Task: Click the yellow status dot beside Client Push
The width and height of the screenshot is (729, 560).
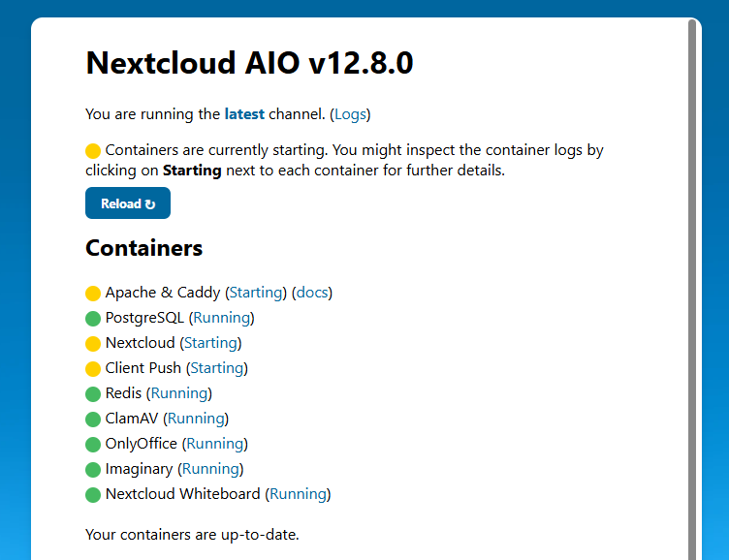Action: pyautogui.click(x=93, y=368)
